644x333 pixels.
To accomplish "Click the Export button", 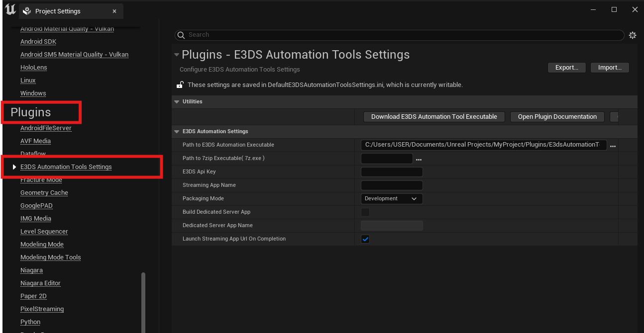I will coord(566,68).
